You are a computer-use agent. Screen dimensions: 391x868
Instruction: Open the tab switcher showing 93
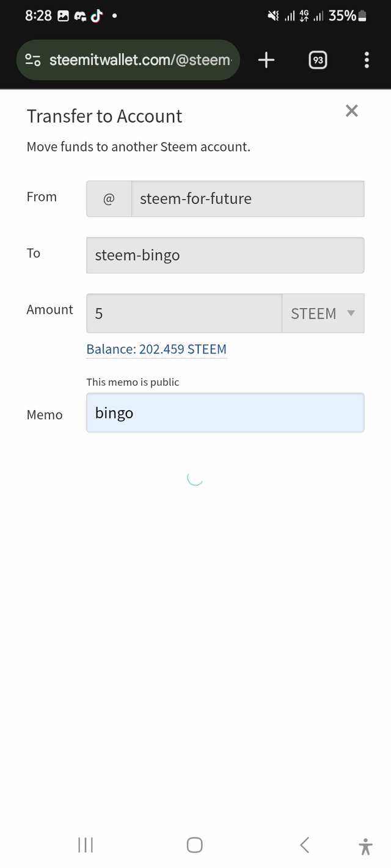(x=318, y=60)
